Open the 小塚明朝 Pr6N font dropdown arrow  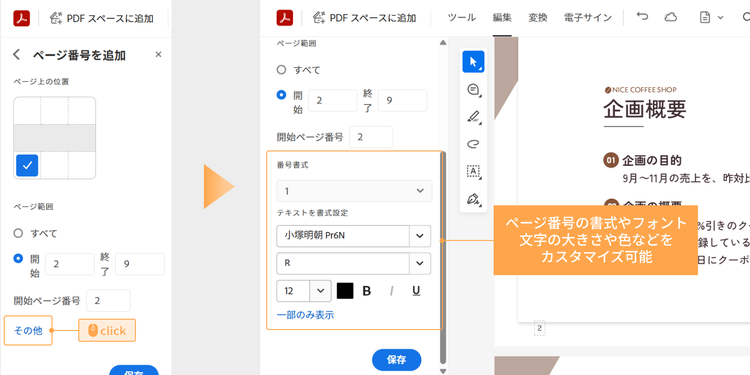click(x=420, y=236)
